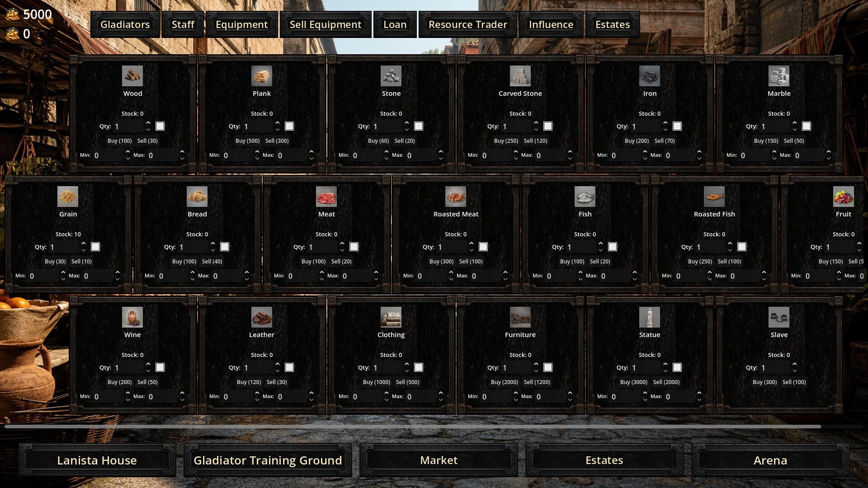The height and width of the screenshot is (488, 868).
Task: Open the Loan tab
Action: [395, 24]
